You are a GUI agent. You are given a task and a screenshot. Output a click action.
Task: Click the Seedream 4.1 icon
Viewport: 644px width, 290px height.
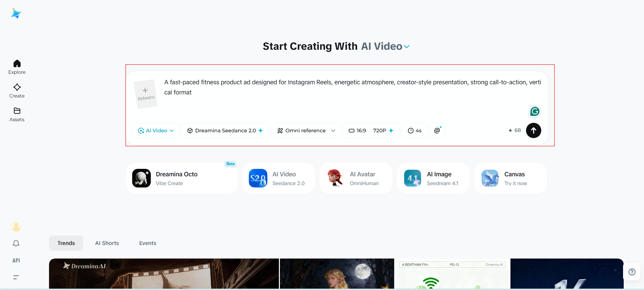tap(412, 178)
